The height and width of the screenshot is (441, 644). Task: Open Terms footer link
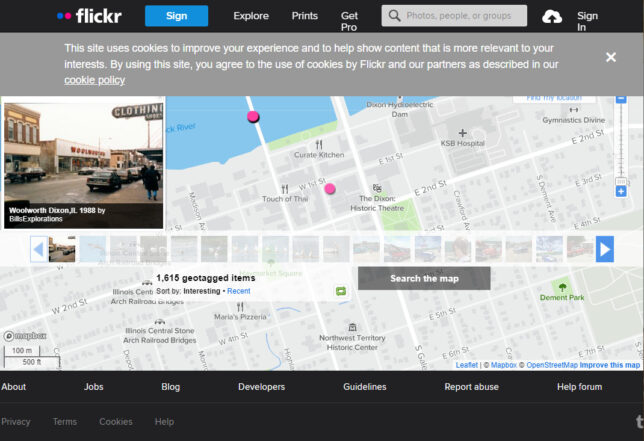pyautogui.click(x=65, y=422)
